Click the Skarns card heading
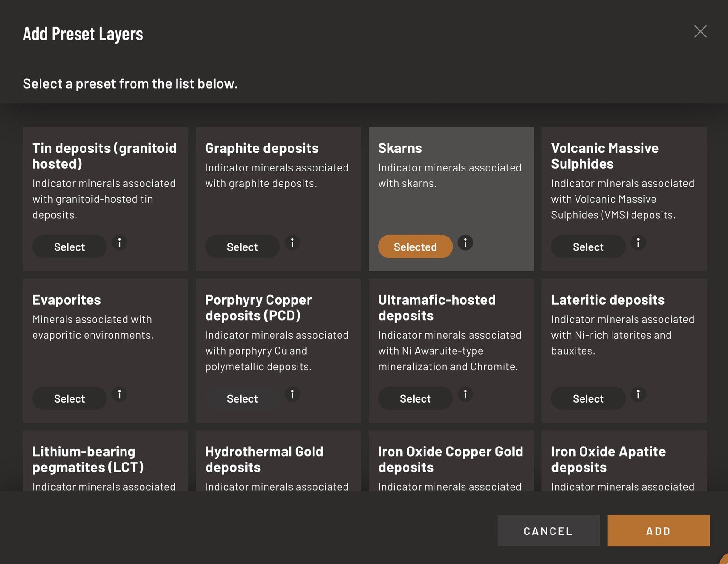 tap(400, 148)
